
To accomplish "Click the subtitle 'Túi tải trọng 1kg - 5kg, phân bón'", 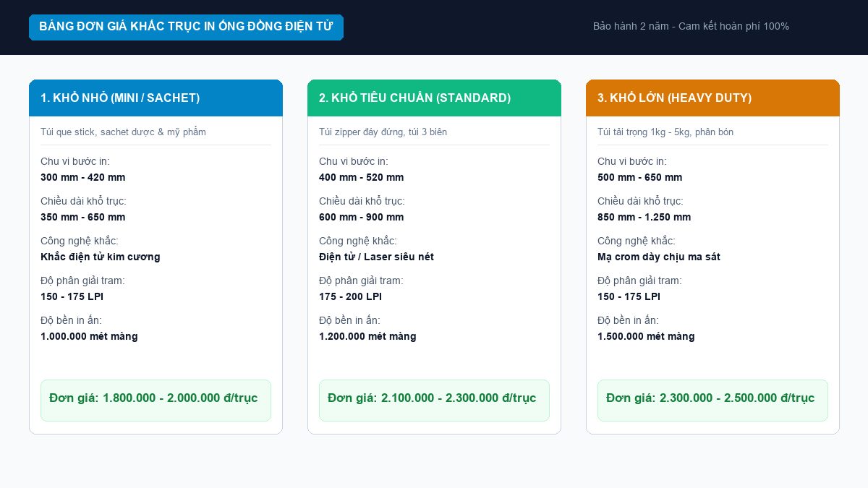I will (665, 132).
